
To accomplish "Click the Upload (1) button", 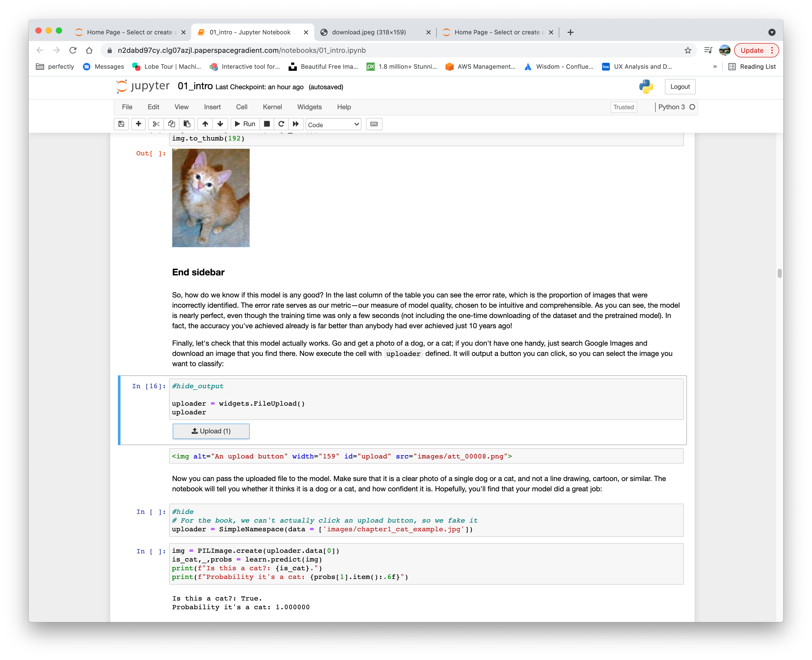I will [211, 431].
